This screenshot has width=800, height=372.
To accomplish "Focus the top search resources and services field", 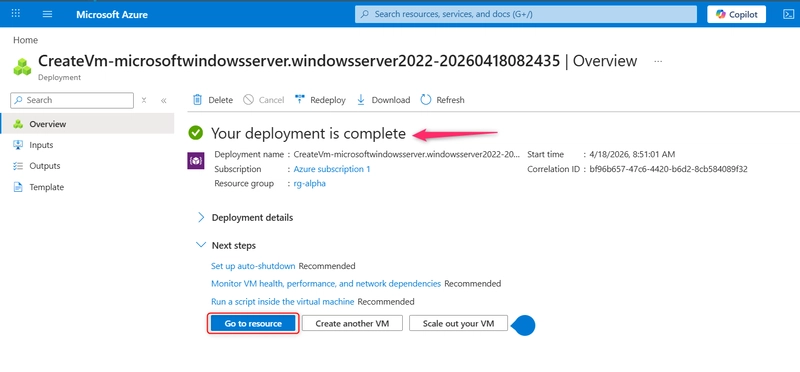I will coord(526,14).
